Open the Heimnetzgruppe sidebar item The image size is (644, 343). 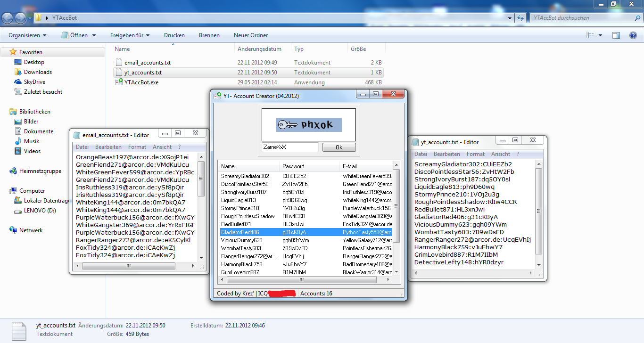coord(40,171)
